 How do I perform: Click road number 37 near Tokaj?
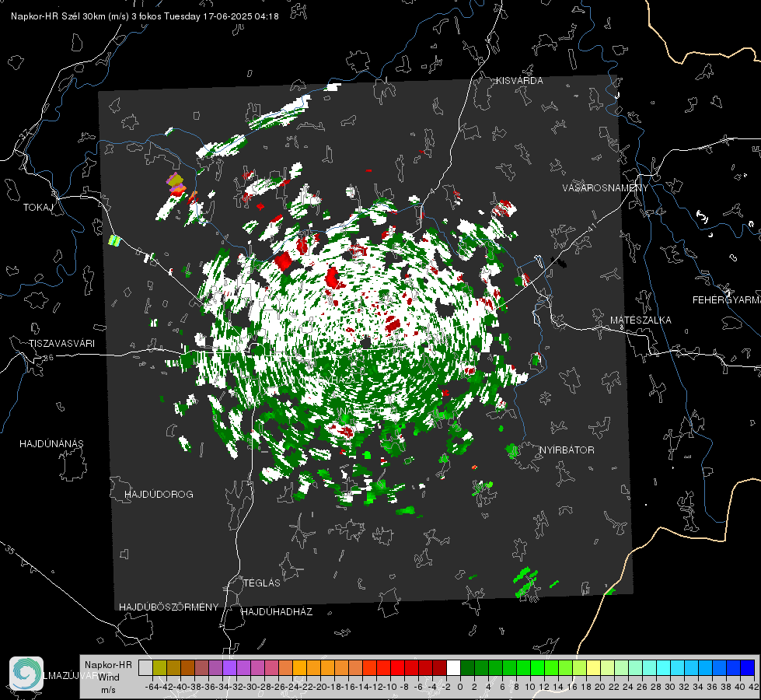click(24, 134)
